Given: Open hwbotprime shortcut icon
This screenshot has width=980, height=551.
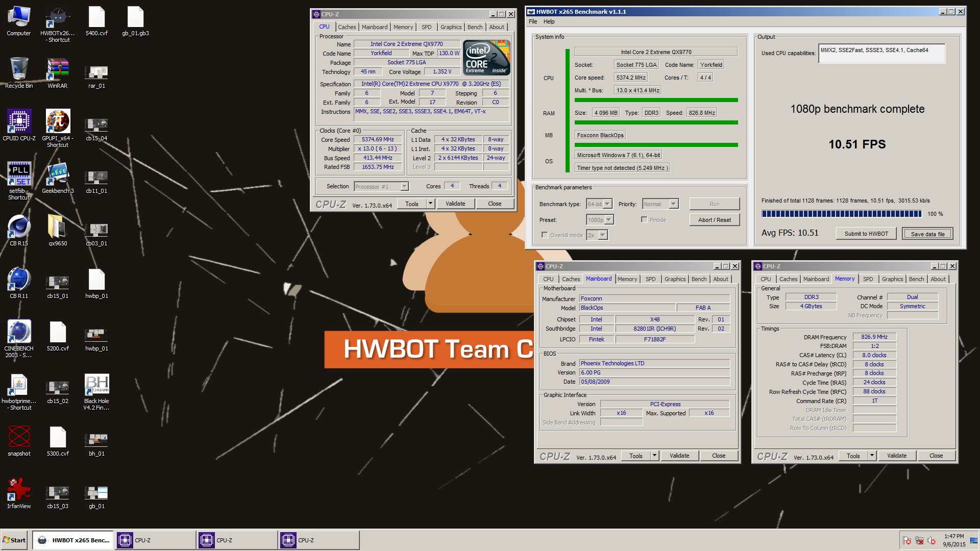Looking at the screenshot, I should tap(19, 392).
